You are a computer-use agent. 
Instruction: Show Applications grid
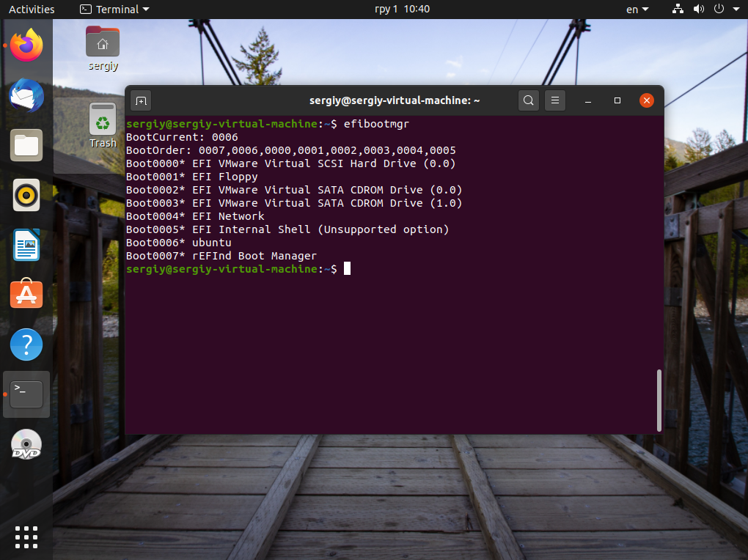(x=26, y=537)
